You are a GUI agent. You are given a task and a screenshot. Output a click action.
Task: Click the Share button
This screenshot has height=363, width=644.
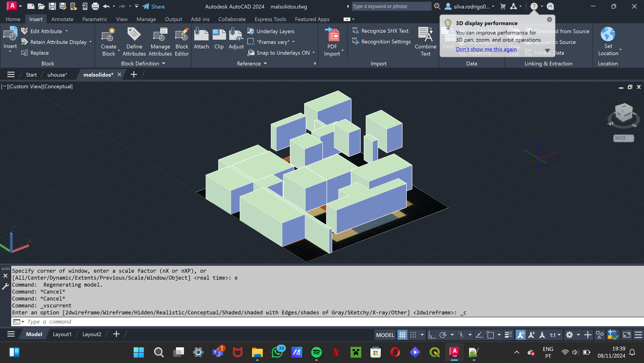[x=154, y=6]
